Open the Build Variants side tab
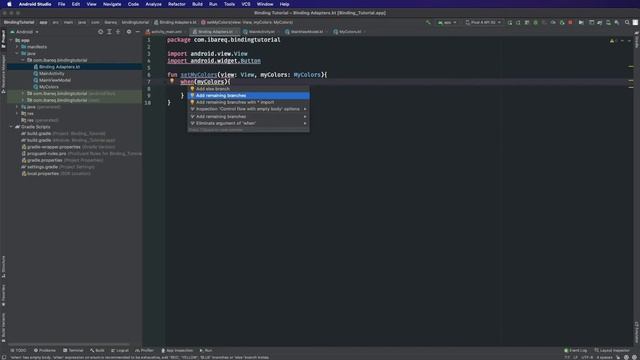The width and height of the screenshot is (640, 360). (3, 327)
